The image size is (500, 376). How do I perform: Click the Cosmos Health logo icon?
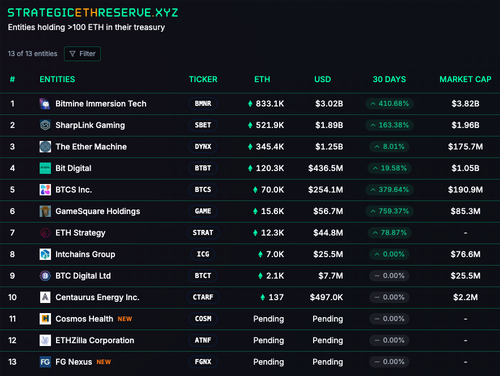click(45, 319)
